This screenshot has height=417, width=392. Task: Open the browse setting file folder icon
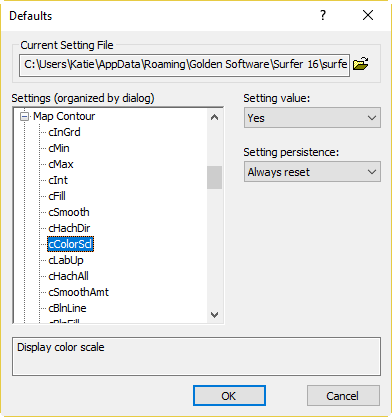[x=360, y=63]
